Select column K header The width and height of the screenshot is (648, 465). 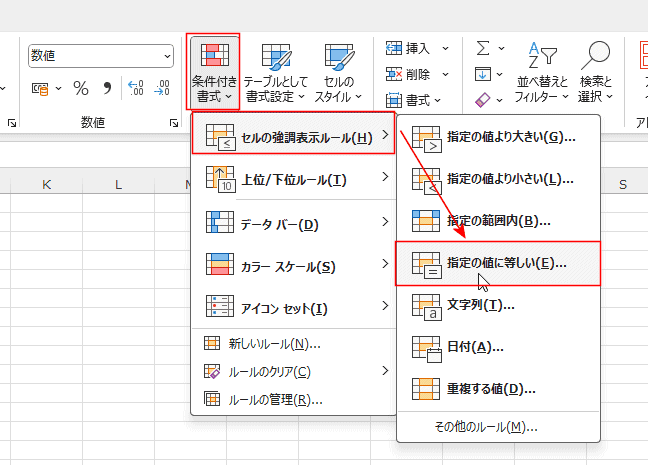point(46,184)
